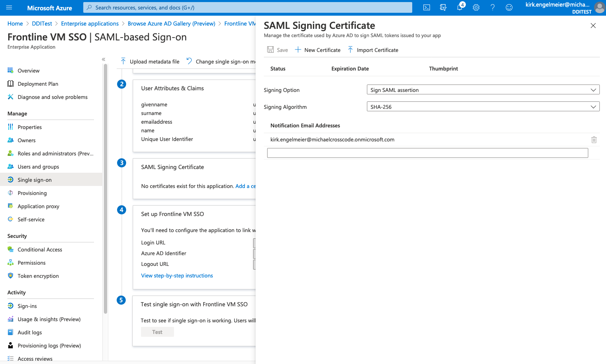The image size is (606, 364).
Task: Open the portal hamburger menu
Action: tap(9, 7)
